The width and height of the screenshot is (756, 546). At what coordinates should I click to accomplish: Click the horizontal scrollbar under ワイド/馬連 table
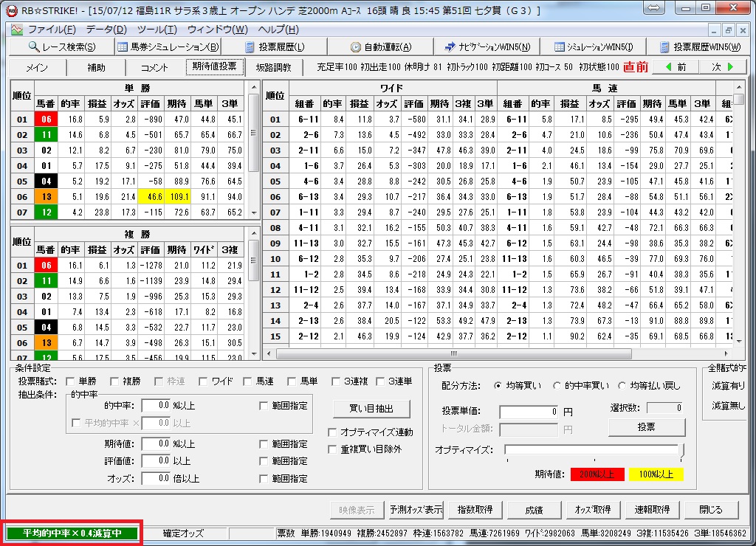(x=454, y=353)
